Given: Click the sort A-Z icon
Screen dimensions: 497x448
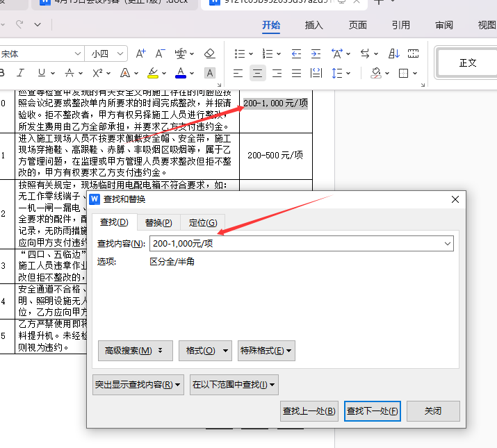Looking at the screenshot, I should (x=394, y=53).
